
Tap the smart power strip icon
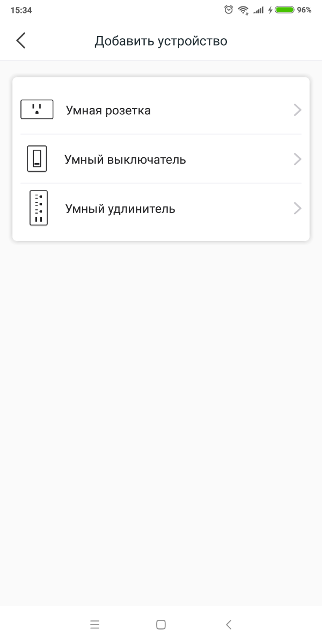(38, 208)
